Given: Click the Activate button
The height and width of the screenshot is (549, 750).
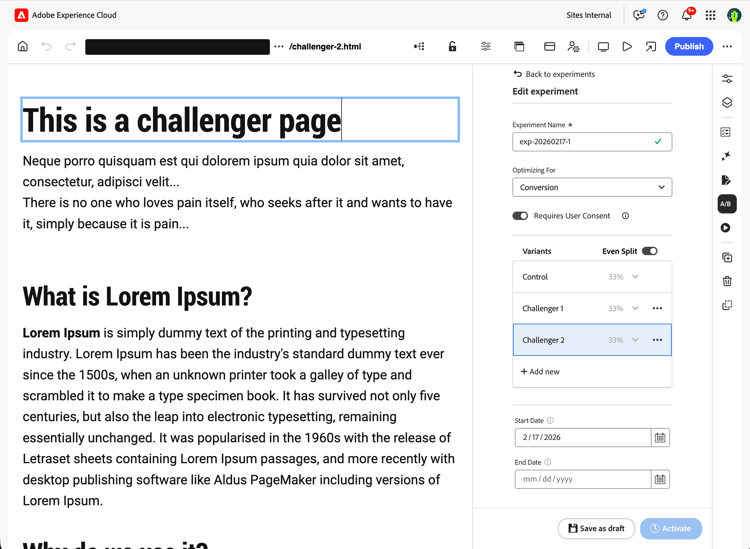Looking at the screenshot, I should pyautogui.click(x=671, y=528).
